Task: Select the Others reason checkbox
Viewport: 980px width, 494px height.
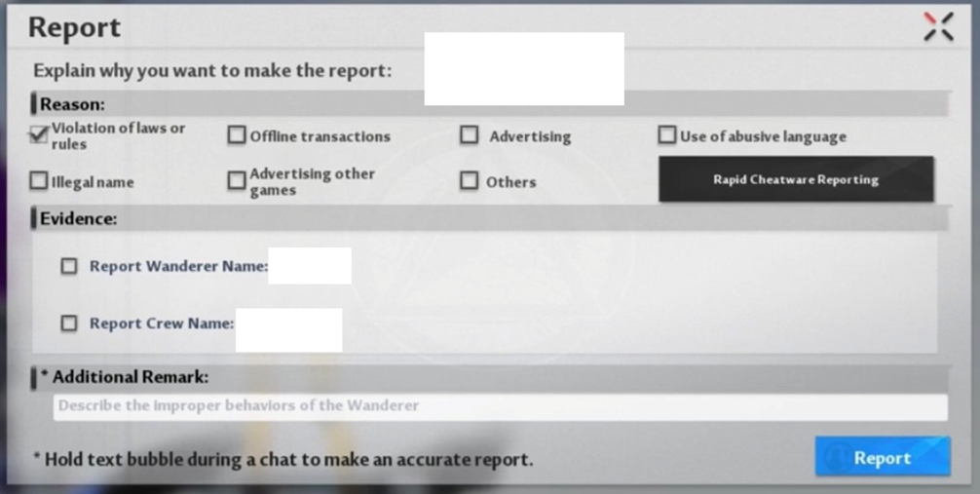Action: point(469,180)
